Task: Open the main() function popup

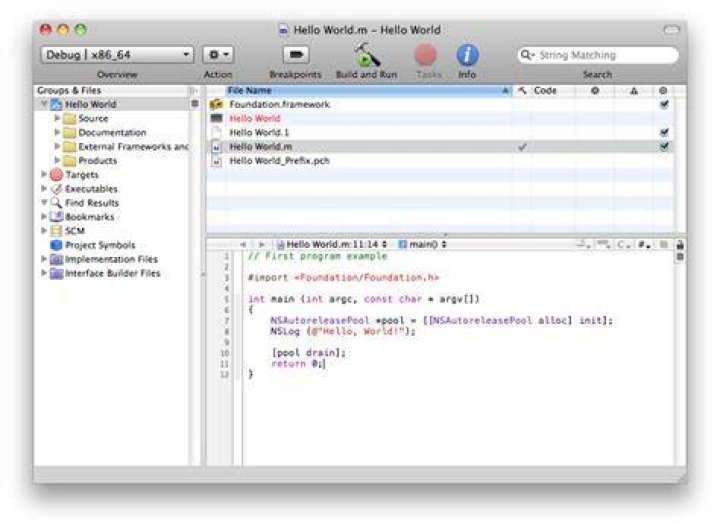Action: click(422, 245)
